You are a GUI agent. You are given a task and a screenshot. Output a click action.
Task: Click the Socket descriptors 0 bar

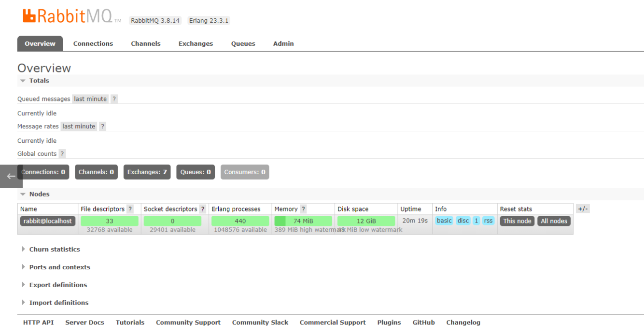[x=172, y=221]
